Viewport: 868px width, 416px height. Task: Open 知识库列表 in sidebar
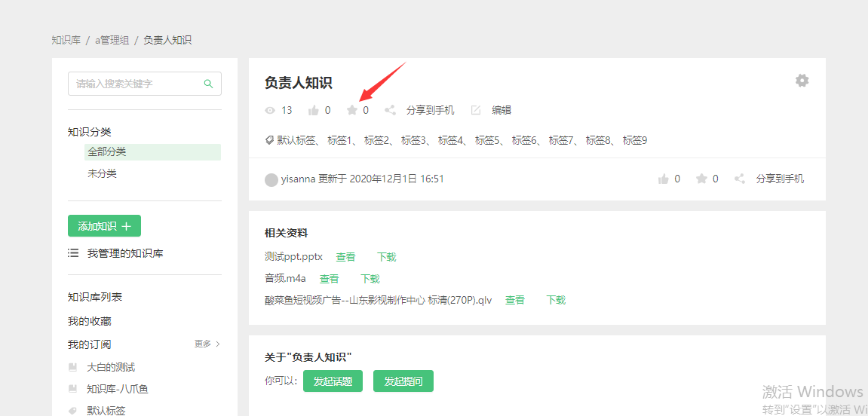pyautogui.click(x=95, y=297)
